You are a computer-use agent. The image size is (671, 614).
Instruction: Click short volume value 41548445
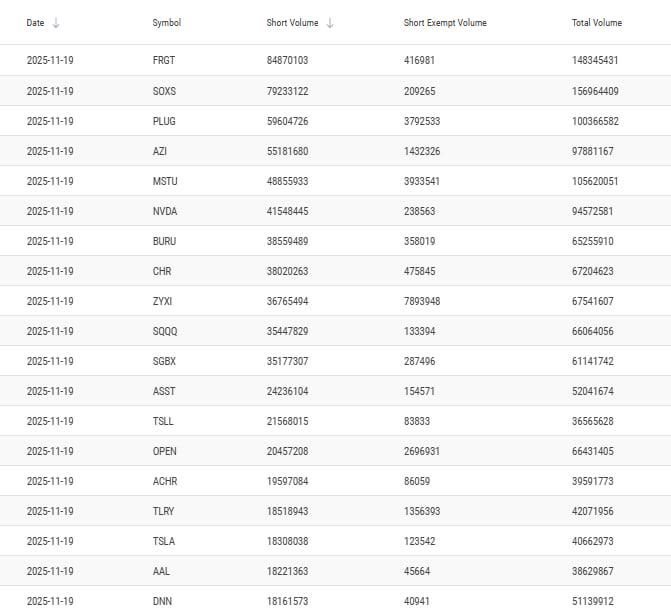[287, 211]
